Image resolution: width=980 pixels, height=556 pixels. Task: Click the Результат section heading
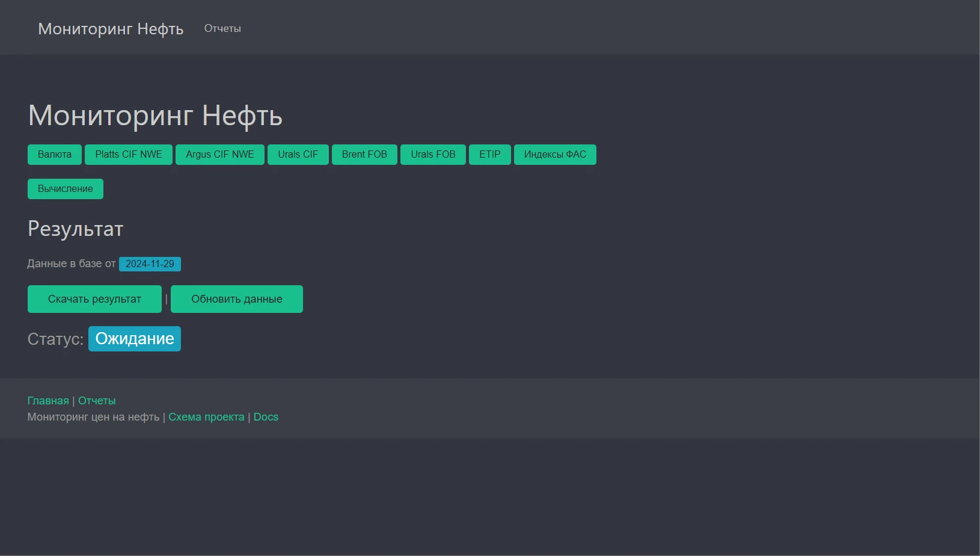(76, 229)
